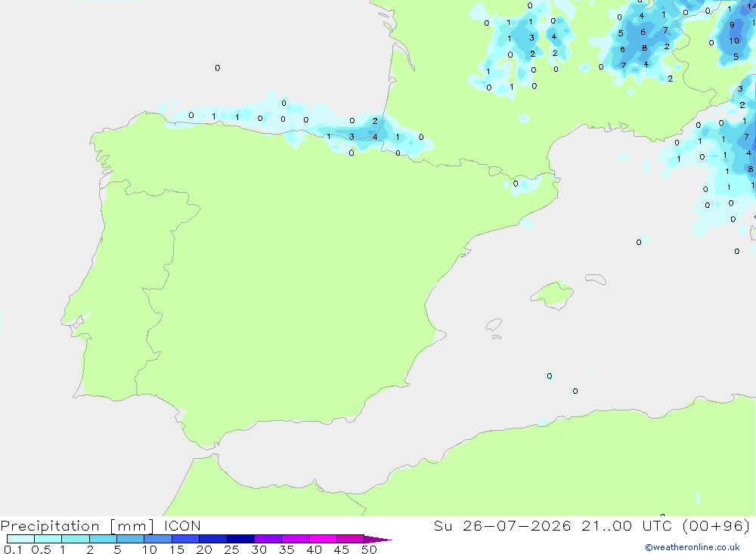Select the 10–15 mm blue legend swatch
This screenshot has height=554, width=756.
tap(158, 539)
